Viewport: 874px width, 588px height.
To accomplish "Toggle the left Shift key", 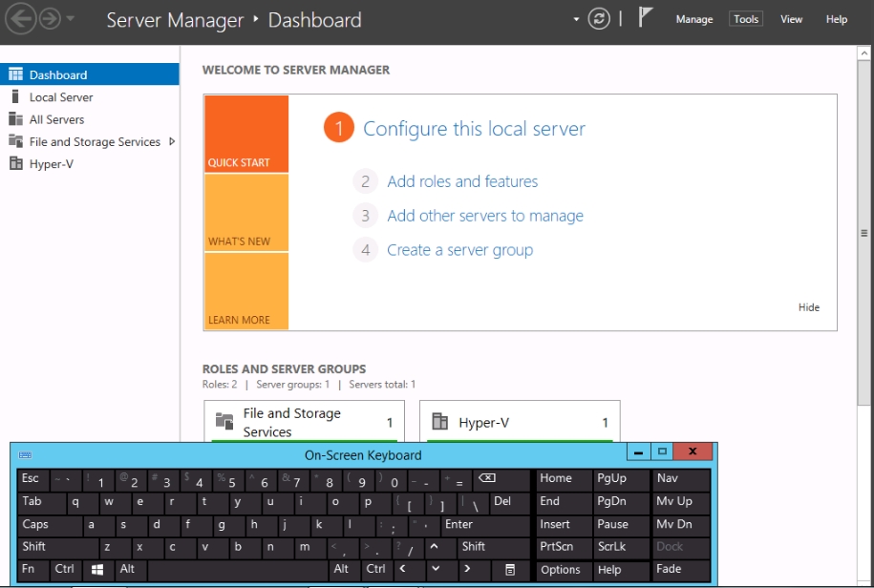I will click(58, 547).
